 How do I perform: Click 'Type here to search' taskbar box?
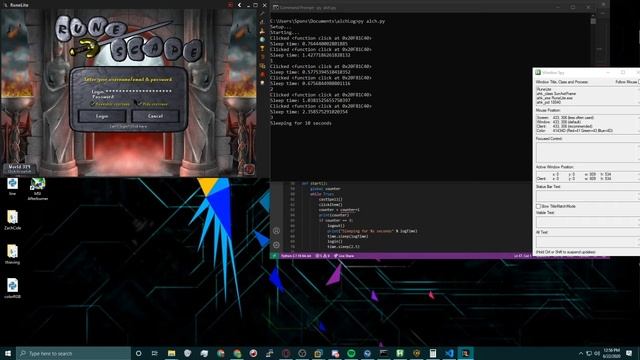[73, 353]
